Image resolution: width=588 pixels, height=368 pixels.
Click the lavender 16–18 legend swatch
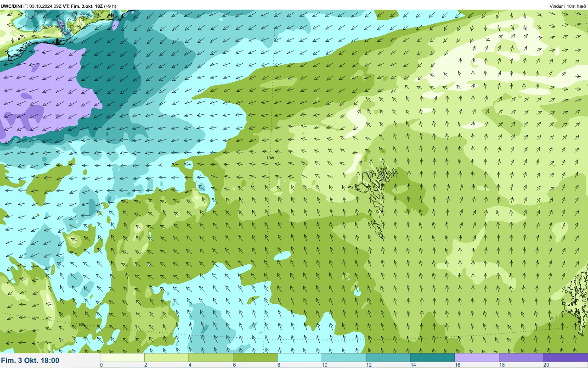click(477, 357)
